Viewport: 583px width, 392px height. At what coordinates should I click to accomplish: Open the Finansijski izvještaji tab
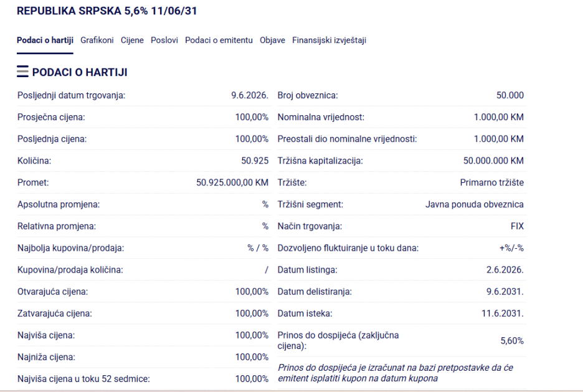[x=329, y=40]
